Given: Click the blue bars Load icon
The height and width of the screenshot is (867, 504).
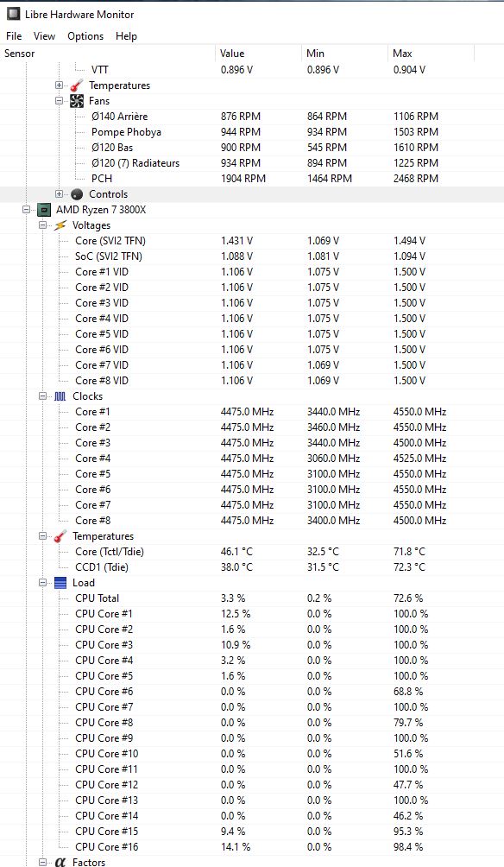Looking at the screenshot, I should tap(60, 582).
